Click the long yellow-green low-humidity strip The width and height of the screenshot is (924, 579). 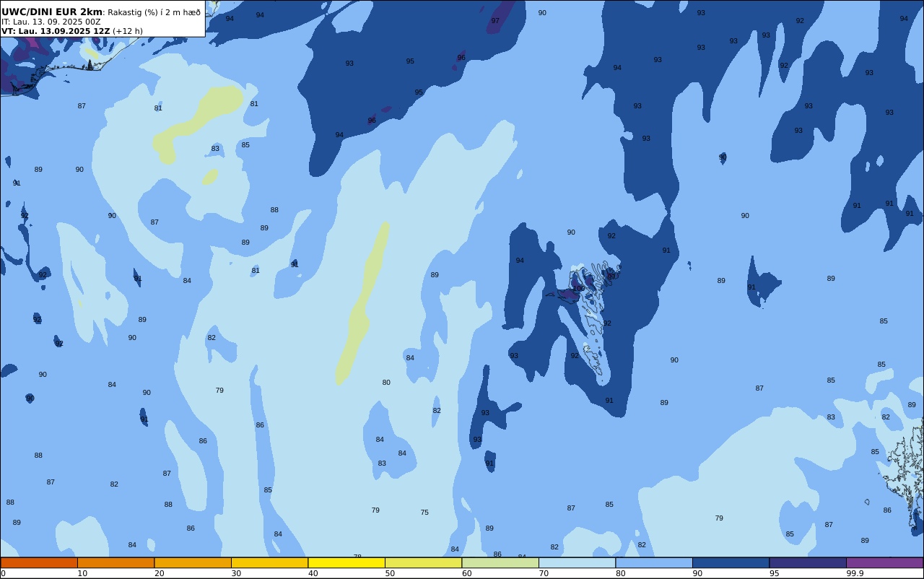click(362, 303)
